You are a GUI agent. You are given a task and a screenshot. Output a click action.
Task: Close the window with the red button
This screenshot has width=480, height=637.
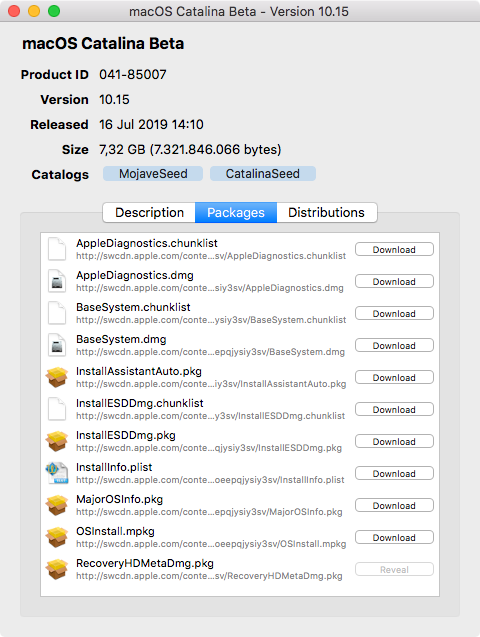[x=14, y=11]
